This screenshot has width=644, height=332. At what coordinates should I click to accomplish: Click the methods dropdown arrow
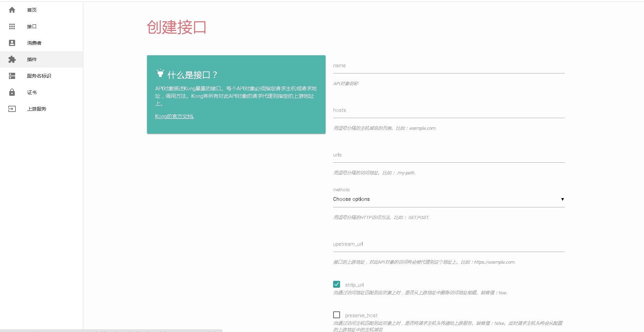pyautogui.click(x=563, y=199)
